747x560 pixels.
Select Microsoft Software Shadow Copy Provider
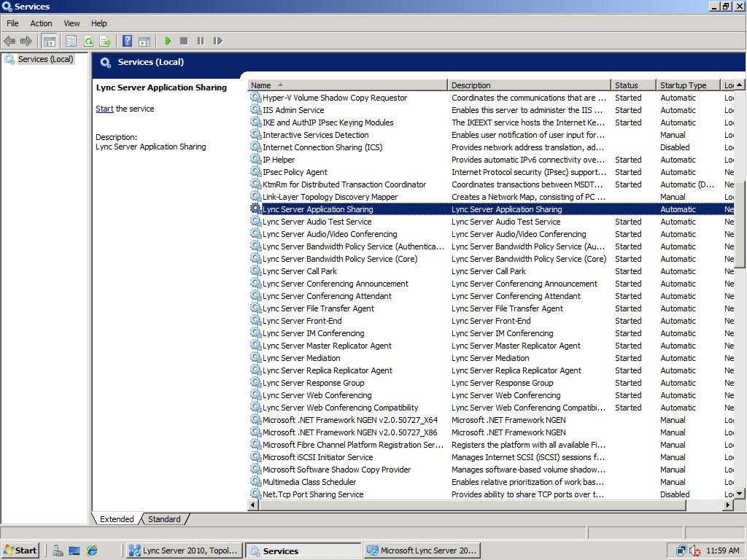pos(491,469)
